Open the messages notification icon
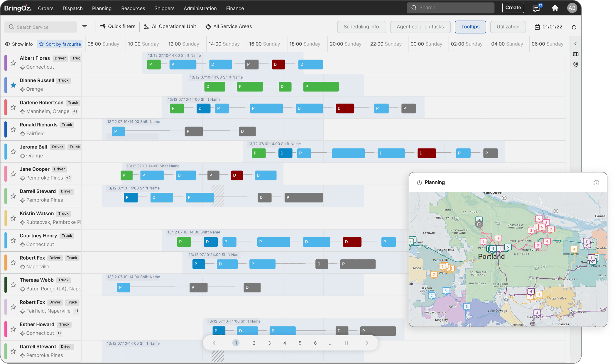Screen dimensions: 615x364 [x=537, y=8]
